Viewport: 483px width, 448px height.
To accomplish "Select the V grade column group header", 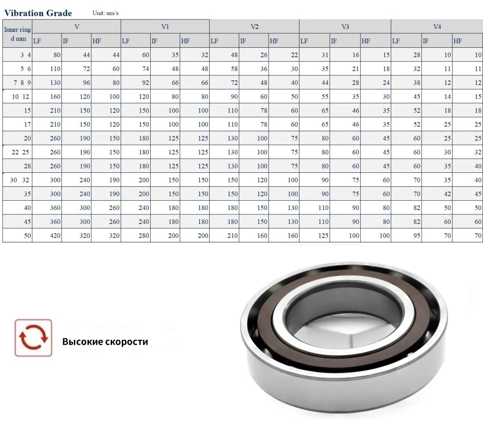I will coord(77,27).
